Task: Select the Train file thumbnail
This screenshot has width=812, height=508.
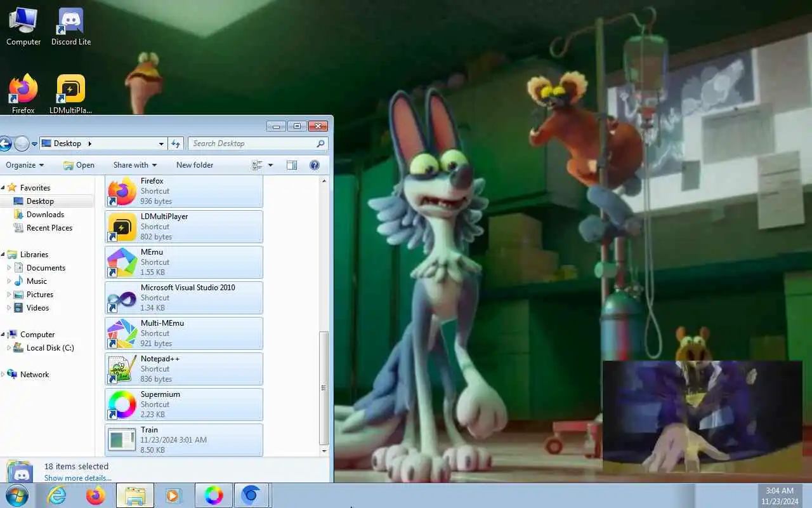Action: [x=122, y=439]
